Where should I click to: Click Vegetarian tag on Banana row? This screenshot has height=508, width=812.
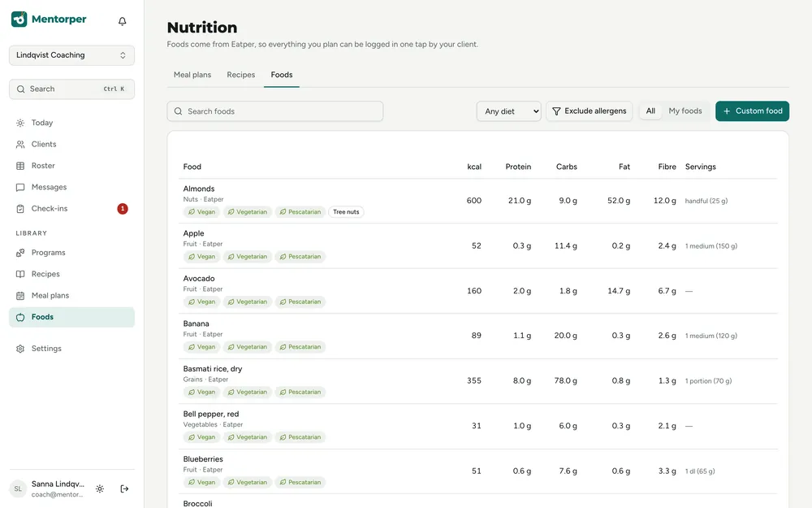tap(248, 347)
